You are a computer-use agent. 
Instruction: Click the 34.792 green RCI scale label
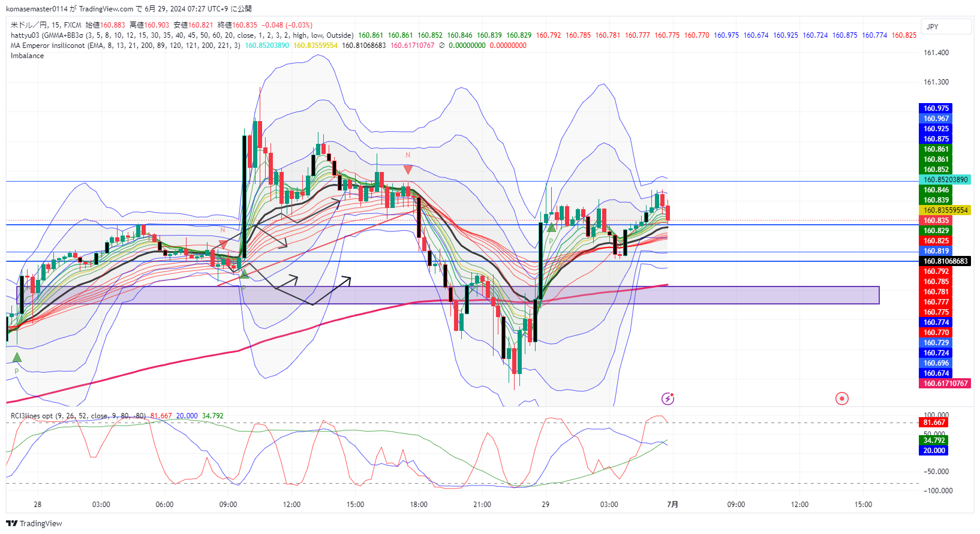[934, 441]
